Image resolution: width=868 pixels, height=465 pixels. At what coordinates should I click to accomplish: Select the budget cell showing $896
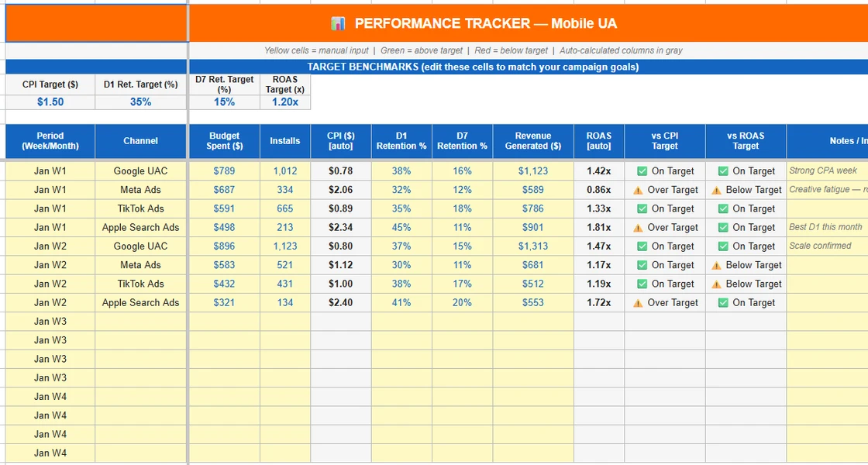[x=224, y=246]
